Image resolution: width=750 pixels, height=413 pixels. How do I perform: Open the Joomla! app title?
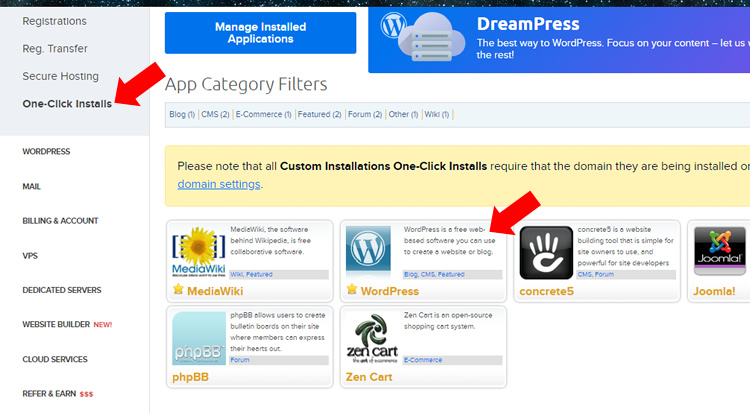[x=714, y=291]
